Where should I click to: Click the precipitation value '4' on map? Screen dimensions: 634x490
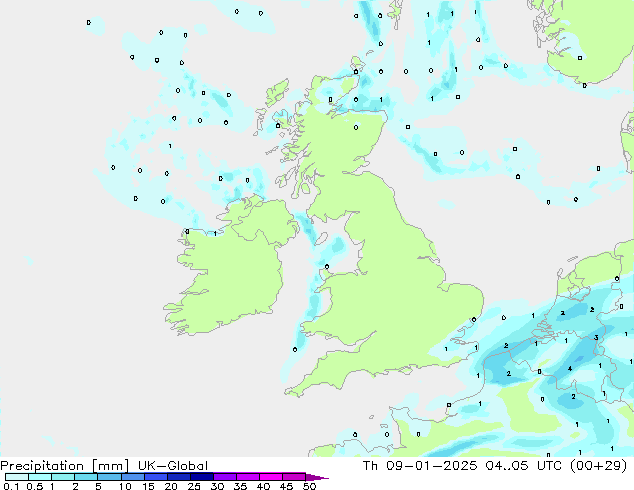(x=570, y=368)
